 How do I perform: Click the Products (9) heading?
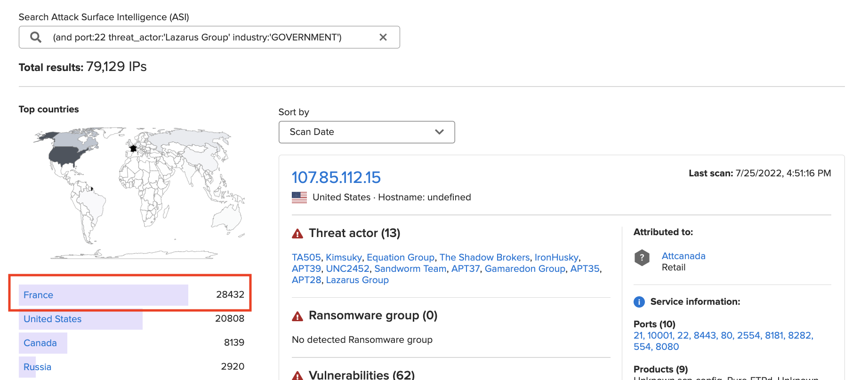click(660, 369)
